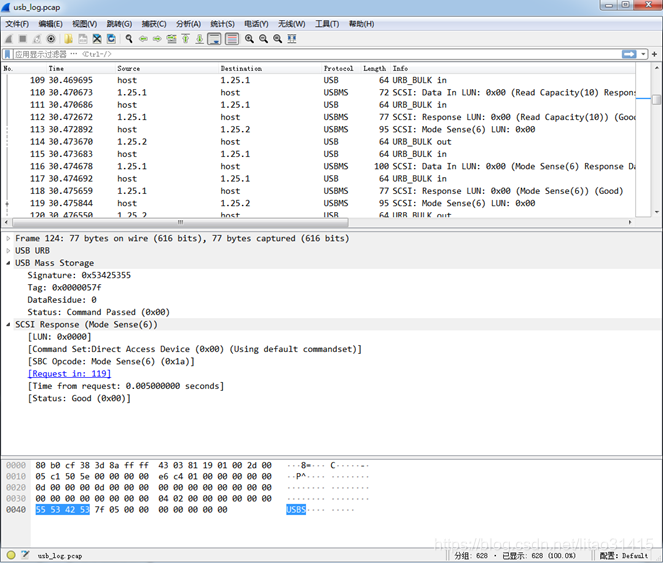Jump to the first packet icon
663x563 pixels.
coord(186,39)
